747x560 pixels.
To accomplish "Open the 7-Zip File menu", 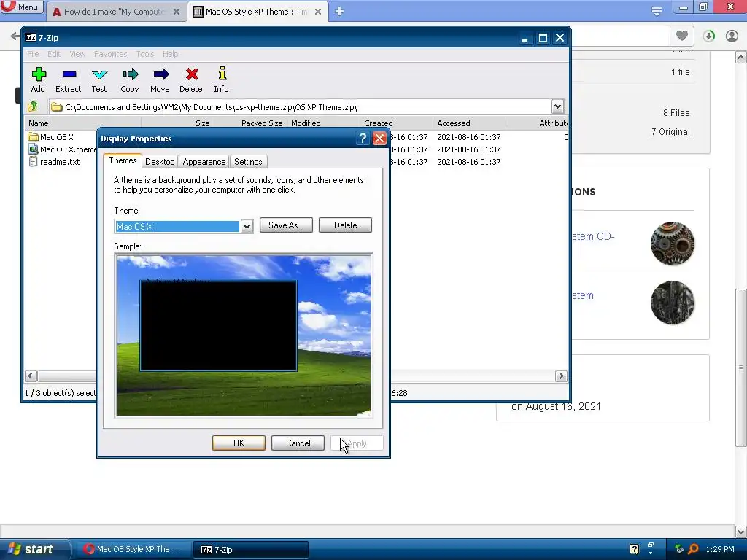I will coord(33,54).
